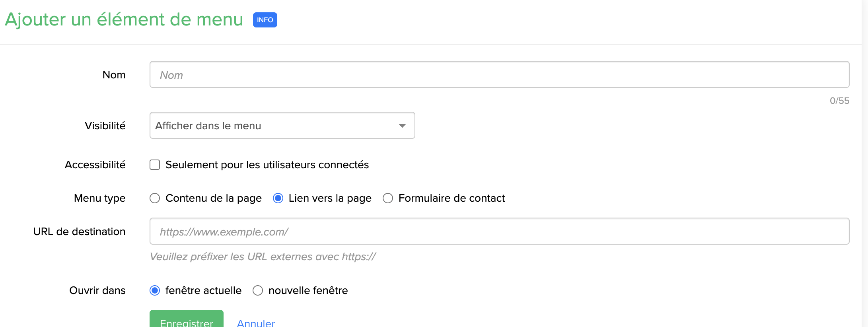Image resolution: width=868 pixels, height=327 pixels.
Task: Choose nouvelle fenêtre option
Action: [x=258, y=290]
